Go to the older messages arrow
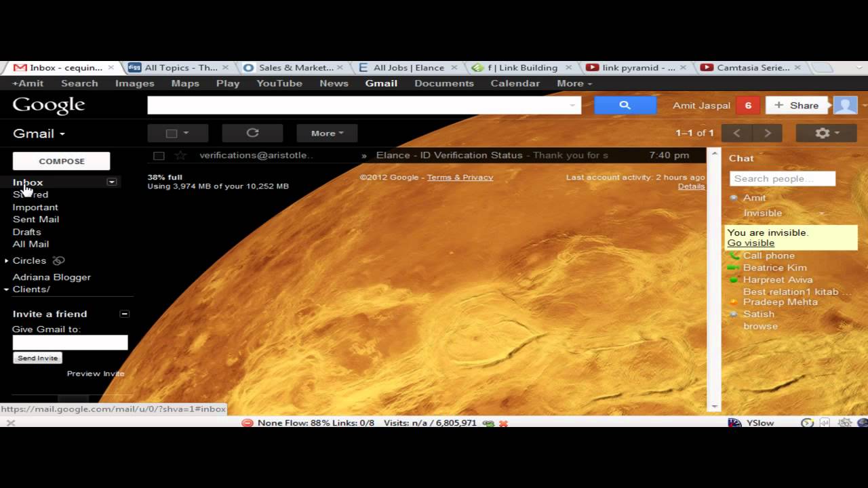Screen dimensions: 868x488 point(768,133)
